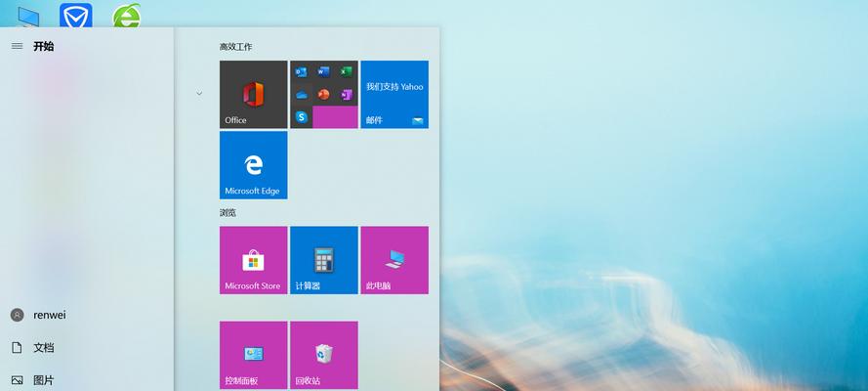Open OneDrive in the Office apps tile
This screenshot has height=391, width=868.
click(301, 95)
